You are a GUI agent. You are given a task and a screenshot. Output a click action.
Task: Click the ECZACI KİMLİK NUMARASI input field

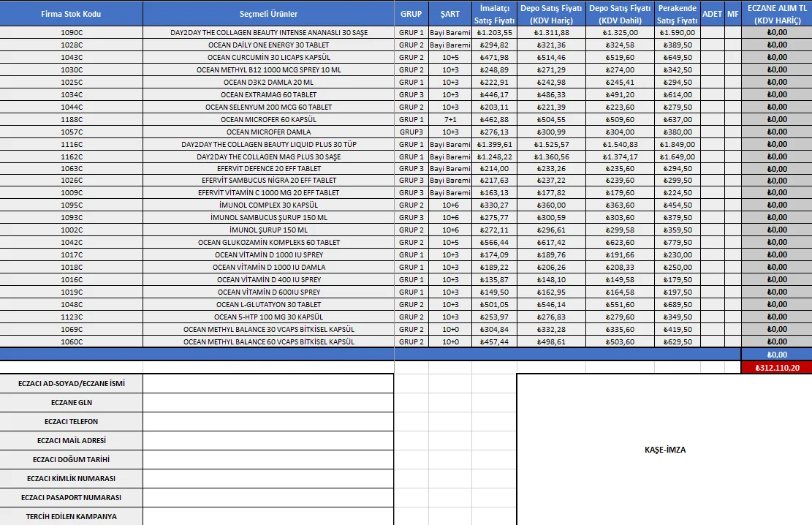[268, 478]
